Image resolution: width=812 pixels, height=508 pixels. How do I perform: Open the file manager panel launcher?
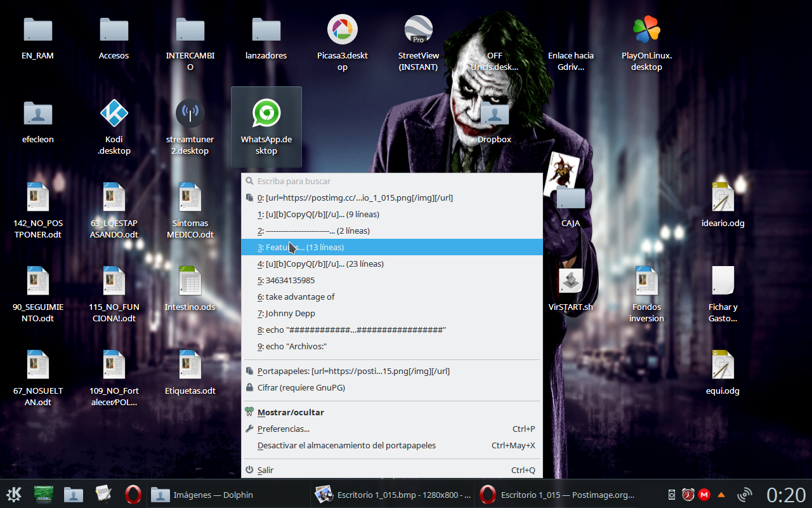point(74,494)
